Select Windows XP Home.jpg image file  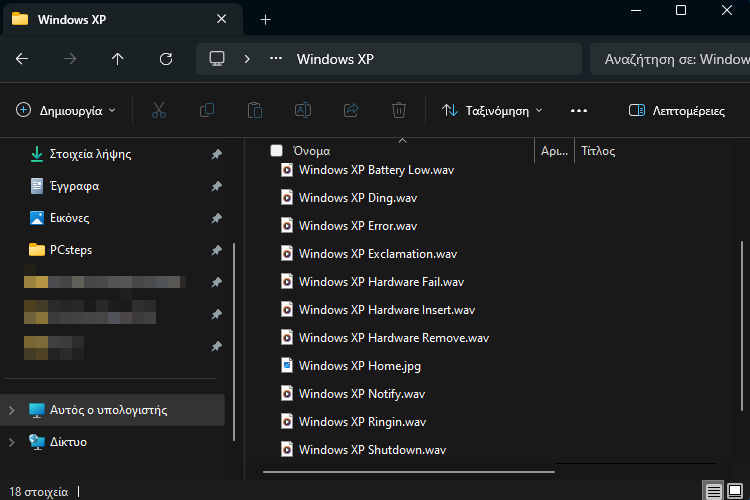(x=360, y=366)
